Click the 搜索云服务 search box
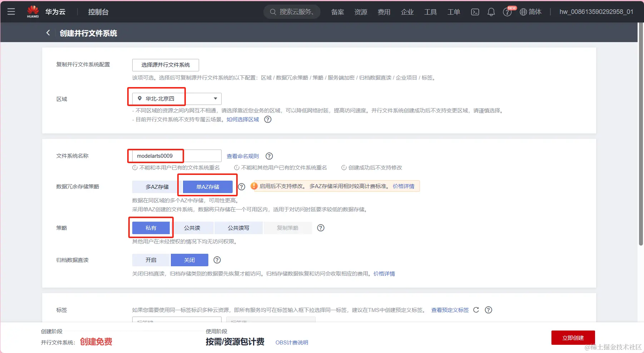Image resolution: width=644 pixels, height=353 pixels. pyautogui.click(x=292, y=12)
